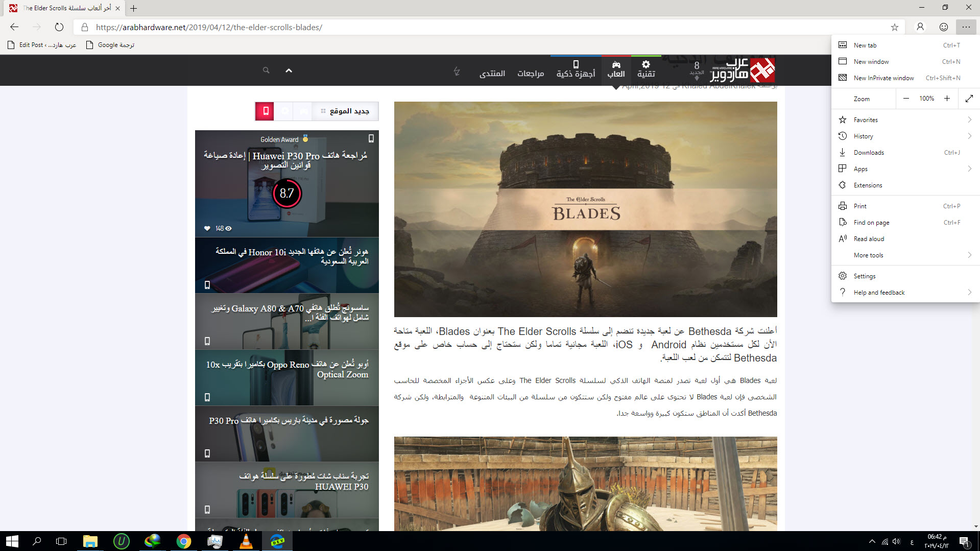Click the lightning bolt icon in the site nav
This screenshot has height=551, width=980.
[457, 71]
